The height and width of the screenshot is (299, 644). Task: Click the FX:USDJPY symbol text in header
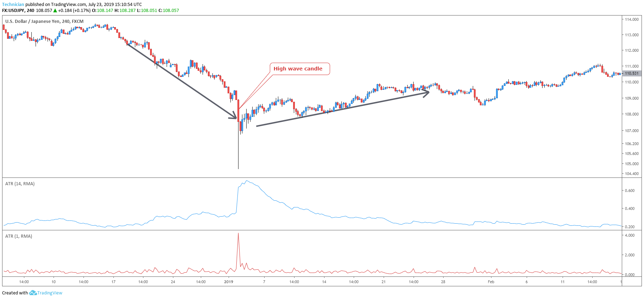pos(13,11)
